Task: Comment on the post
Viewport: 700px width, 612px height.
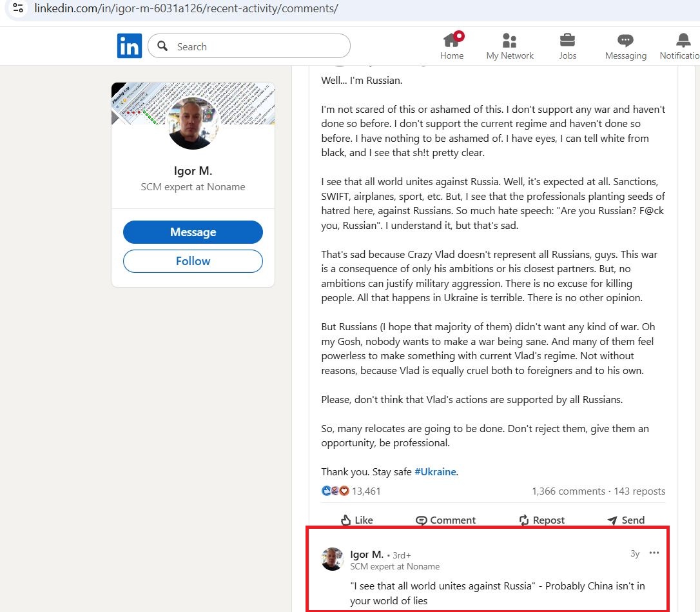Action: pyautogui.click(x=445, y=520)
